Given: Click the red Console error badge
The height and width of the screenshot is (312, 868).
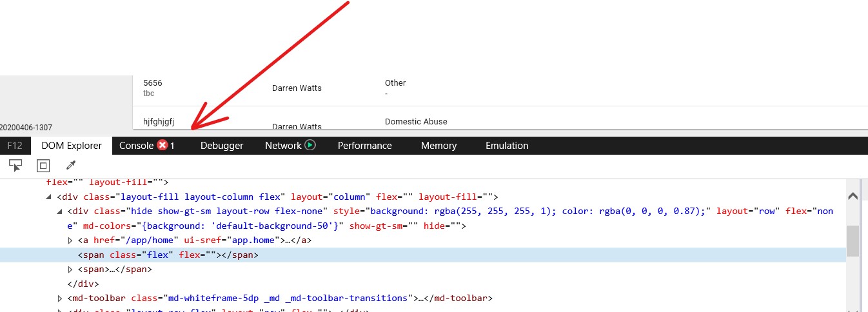Looking at the screenshot, I should pos(163,146).
